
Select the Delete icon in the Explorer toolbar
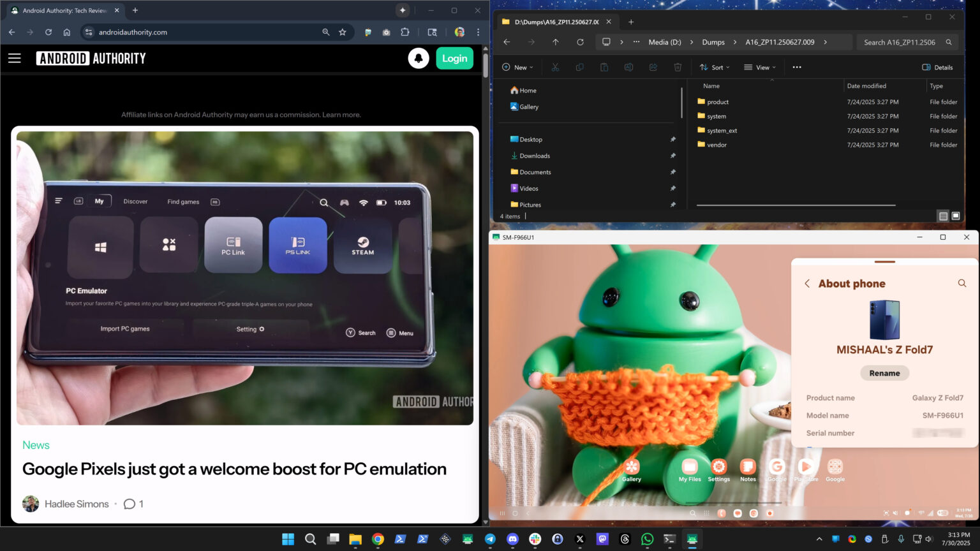tap(678, 67)
